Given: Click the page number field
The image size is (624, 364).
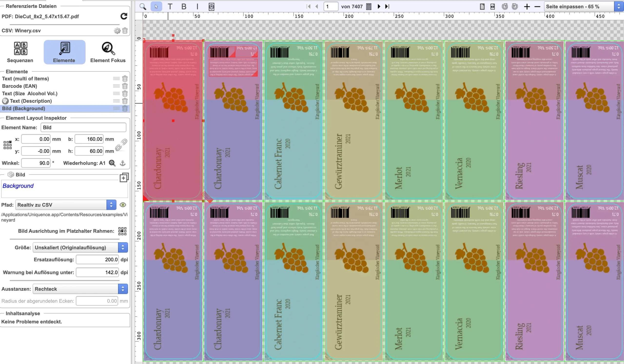Looking at the screenshot, I should click(331, 6).
